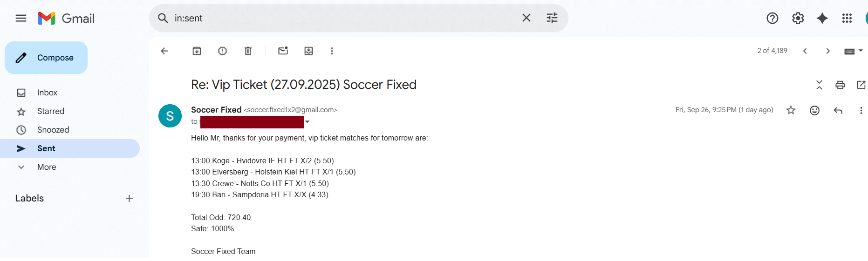Click the Move to icon
The height and width of the screenshot is (261, 868).
click(308, 51)
